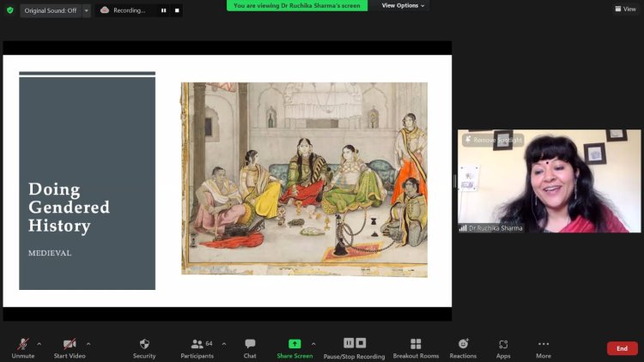The width and height of the screenshot is (644, 362).
Task: Expand video settings caret next to Start Video
Action: tap(88, 344)
